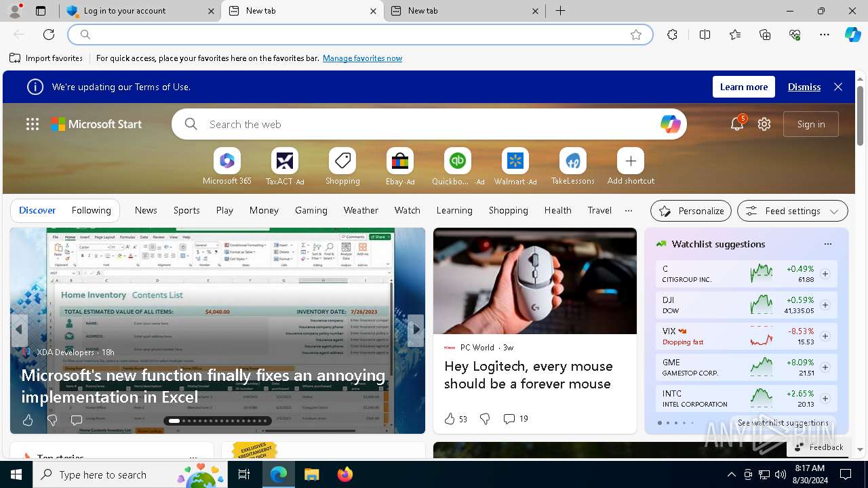The image size is (868, 488).
Task: Open the Copilot sidebar icon
Action: pyautogui.click(x=852, y=35)
